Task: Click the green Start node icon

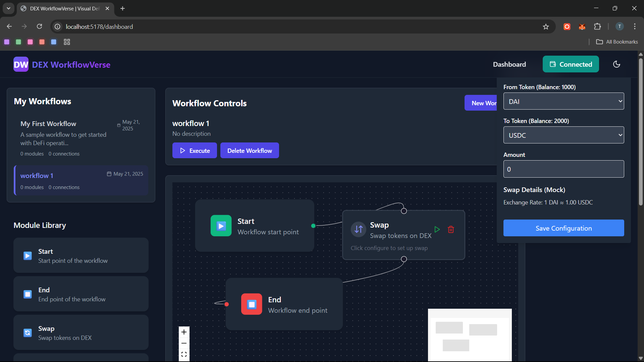Action: coord(221,226)
